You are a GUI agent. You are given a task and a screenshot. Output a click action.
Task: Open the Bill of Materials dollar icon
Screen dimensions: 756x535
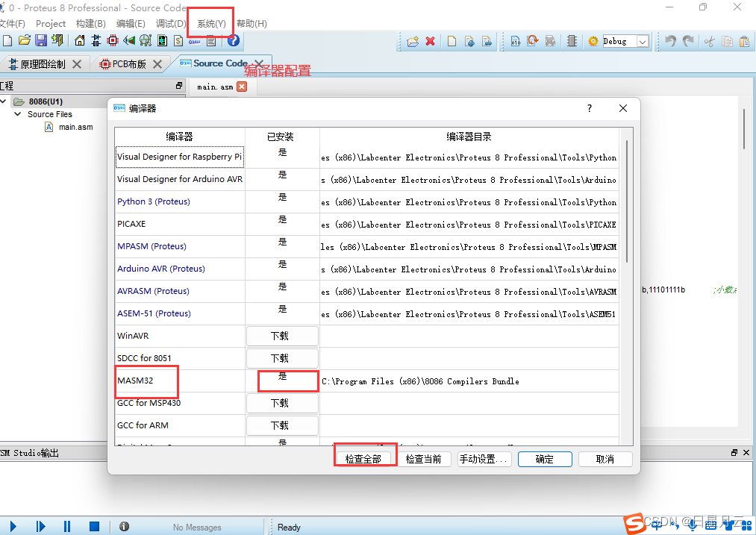(x=178, y=41)
